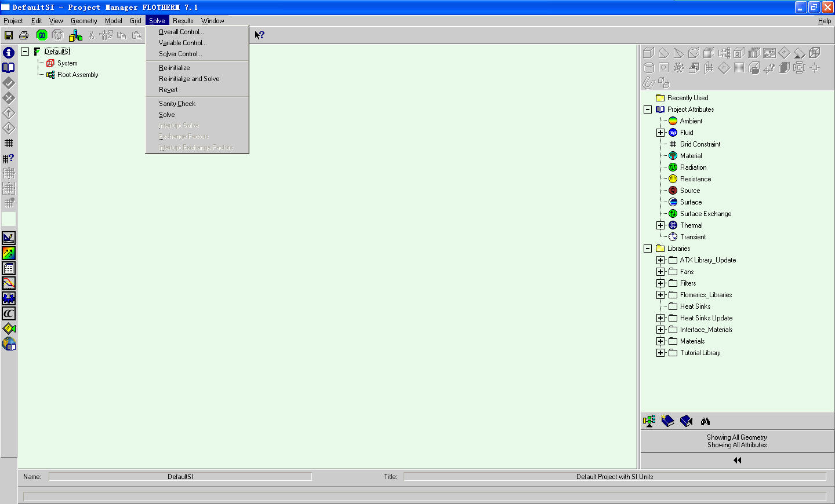This screenshot has height=504, width=835.
Task: Open the profiles curve-plot icon
Action: click(x=9, y=283)
